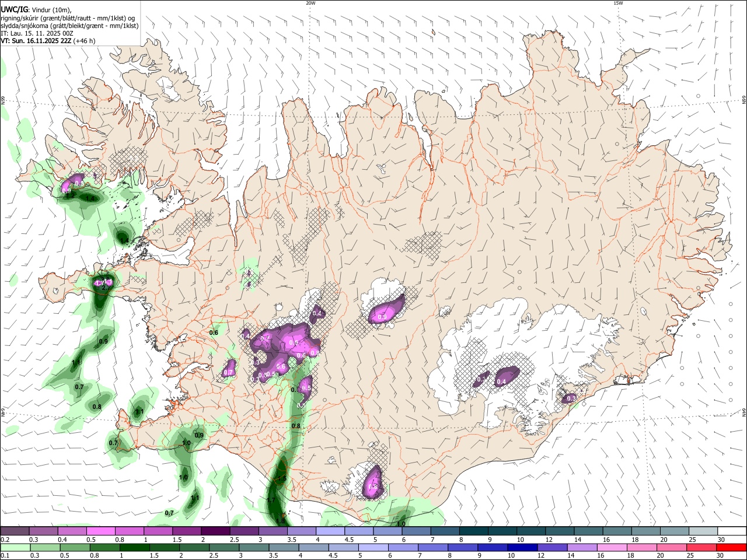Click the red-pink rain swatch starting at 25
747x560 pixels.
703,548
